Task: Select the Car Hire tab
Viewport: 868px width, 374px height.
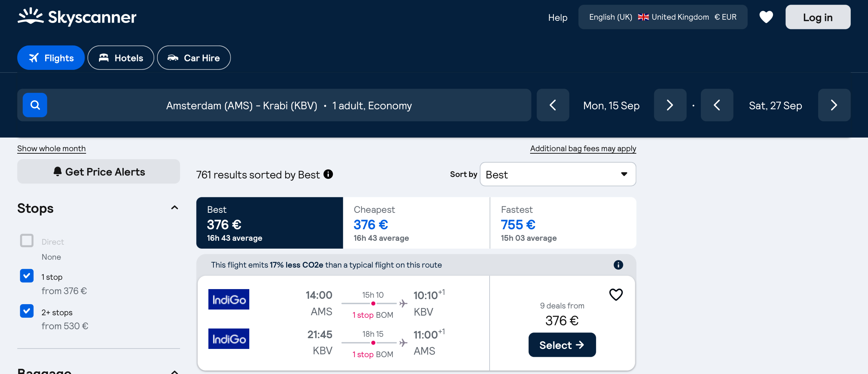Action: [194, 58]
